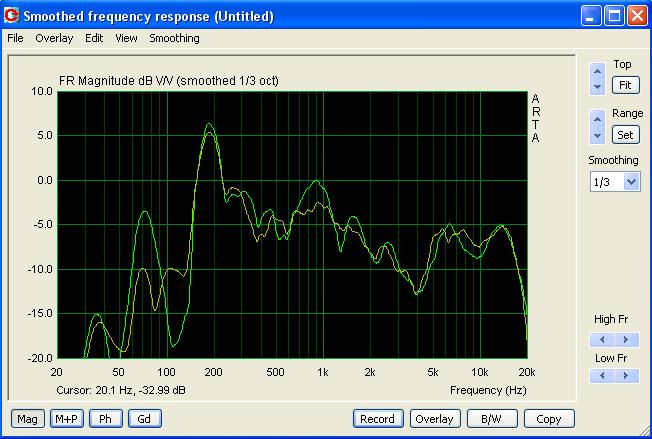Click the ARTA vertical label beside graph
Image resolution: width=652 pixels, height=439 pixels.
(536, 118)
